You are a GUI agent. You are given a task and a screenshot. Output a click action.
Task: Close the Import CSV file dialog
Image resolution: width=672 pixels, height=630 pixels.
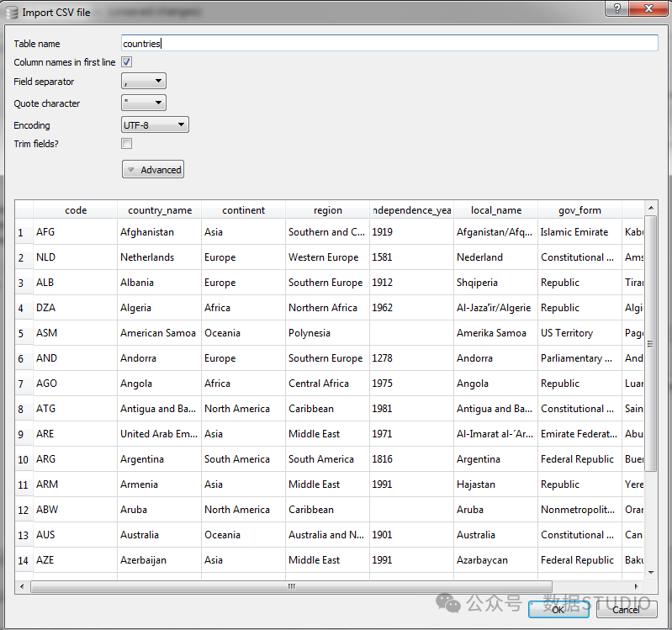click(x=648, y=8)
